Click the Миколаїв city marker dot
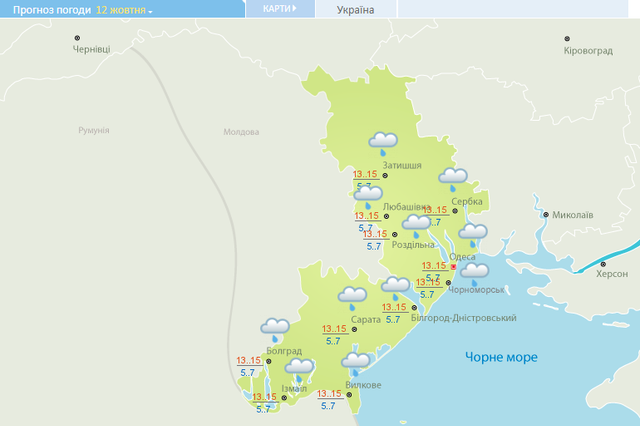The image size is (640, 426). (545, 214)
